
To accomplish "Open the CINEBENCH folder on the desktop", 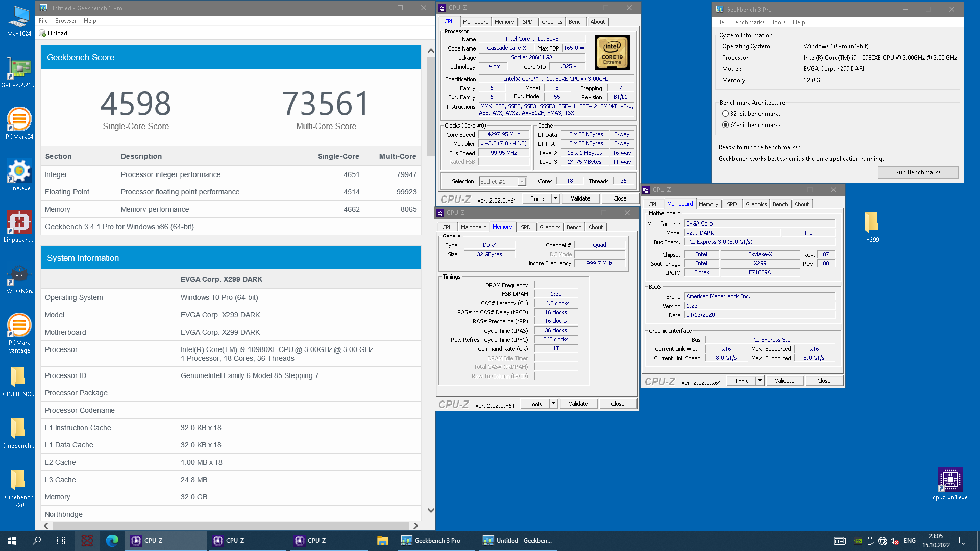I will coord(19,381).
